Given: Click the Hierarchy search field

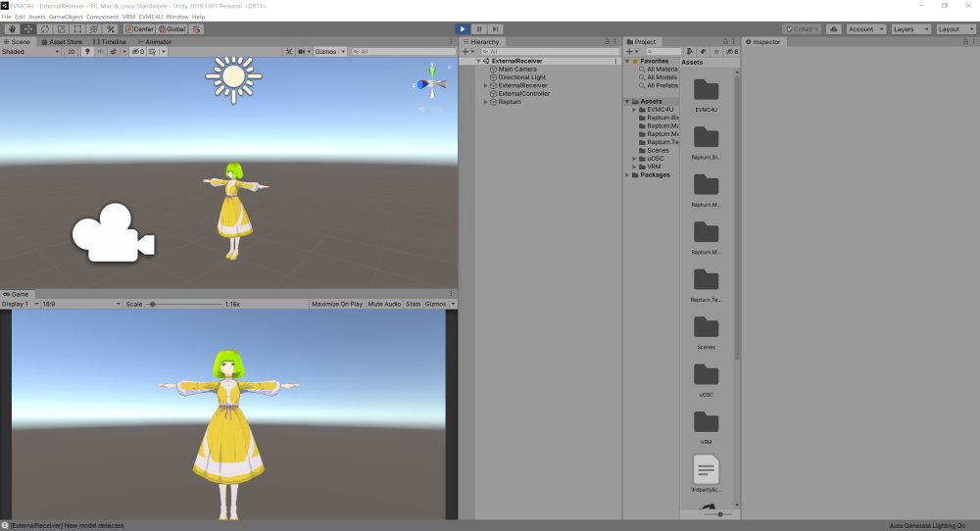Looking at the screenshot, I should pyautogui.click(x=550, y=51).
